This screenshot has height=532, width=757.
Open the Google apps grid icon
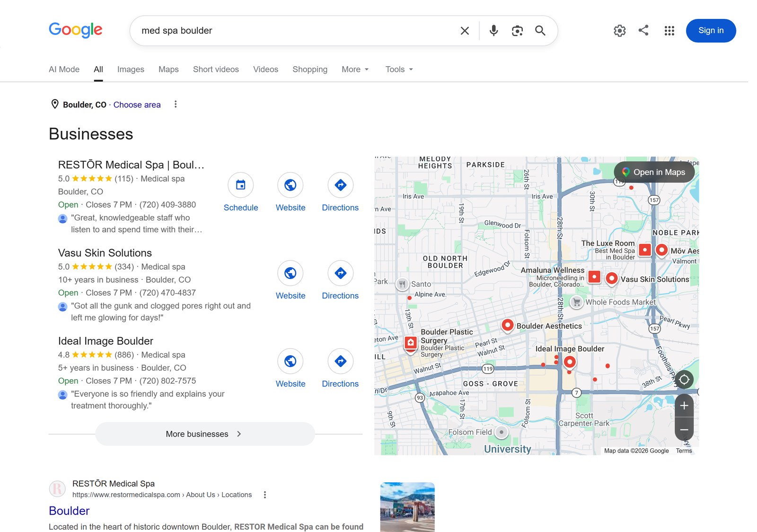[669, 31]
